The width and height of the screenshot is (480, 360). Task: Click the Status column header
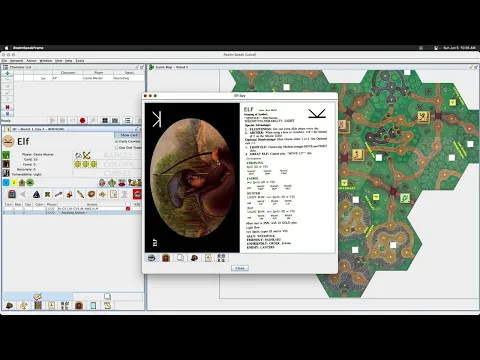[x=129, y=72]
